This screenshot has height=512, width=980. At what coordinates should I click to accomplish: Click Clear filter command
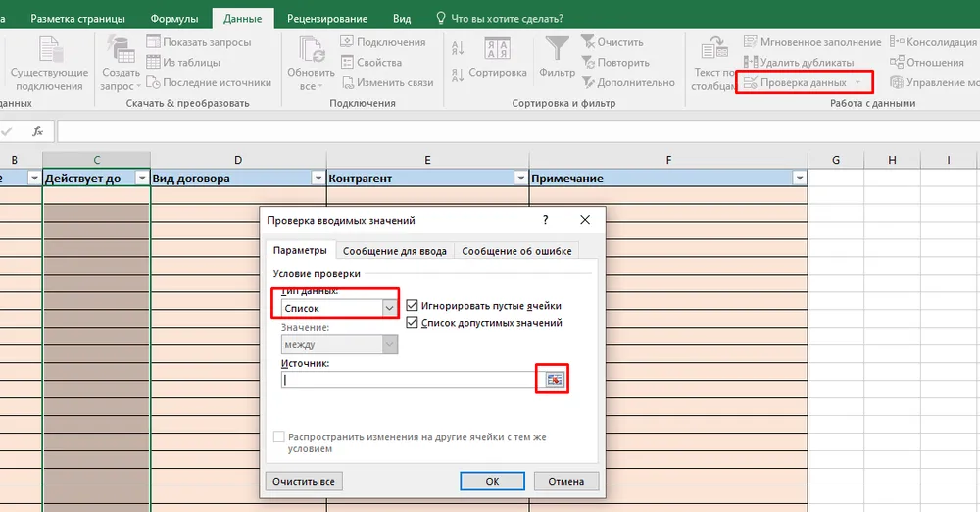[612, 42]
